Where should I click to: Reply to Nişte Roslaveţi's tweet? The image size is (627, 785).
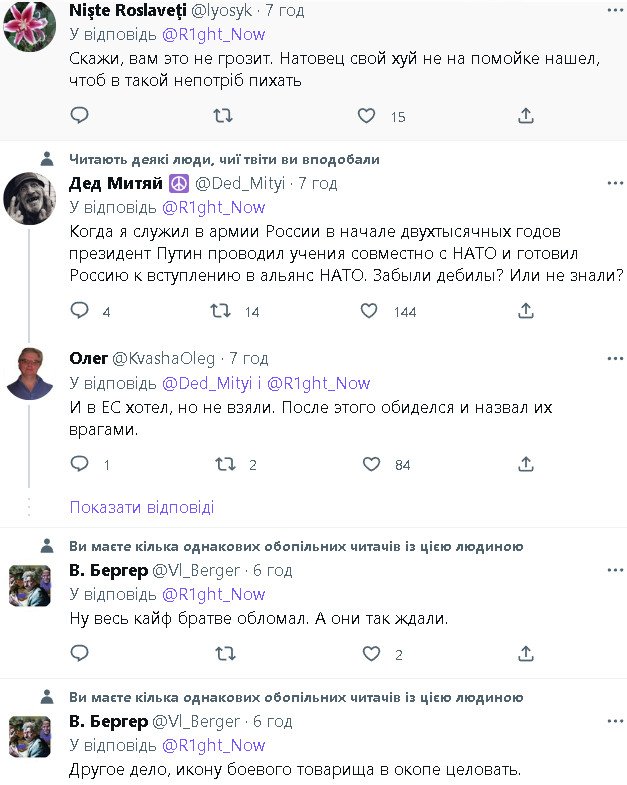(80, 117)
